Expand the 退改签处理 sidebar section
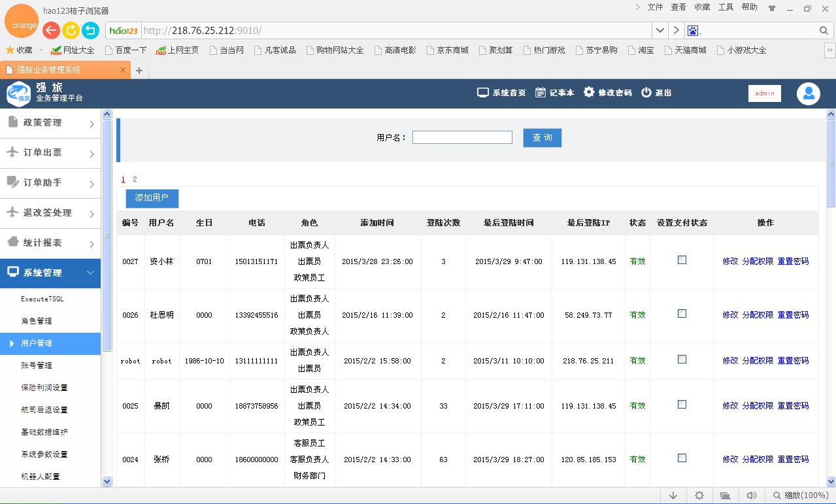 click(50, 213)
